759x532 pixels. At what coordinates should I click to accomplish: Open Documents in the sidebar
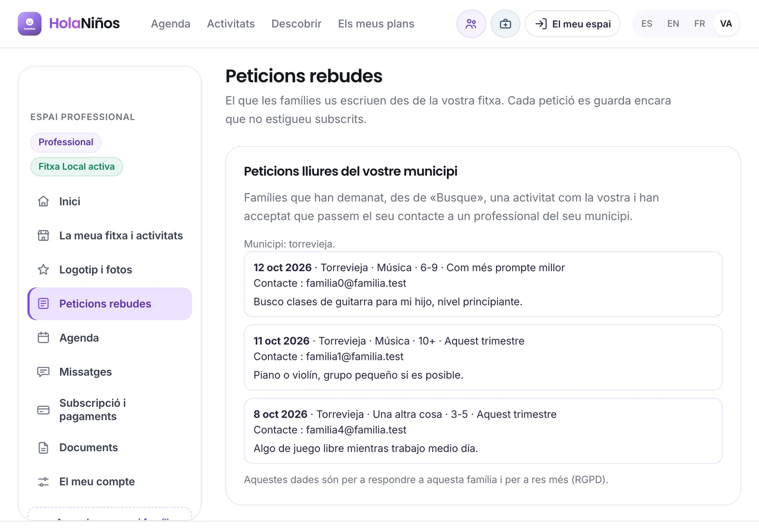pos(110,448)
